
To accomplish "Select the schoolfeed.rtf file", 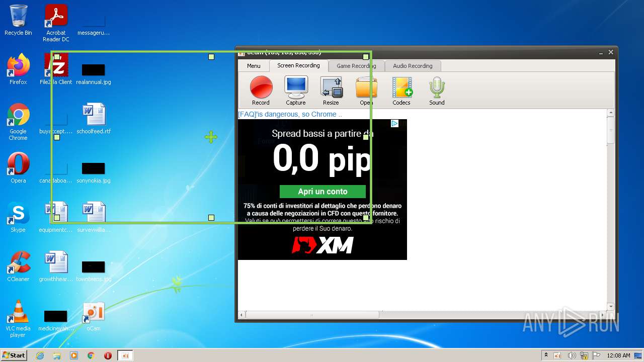I will 94,119.
